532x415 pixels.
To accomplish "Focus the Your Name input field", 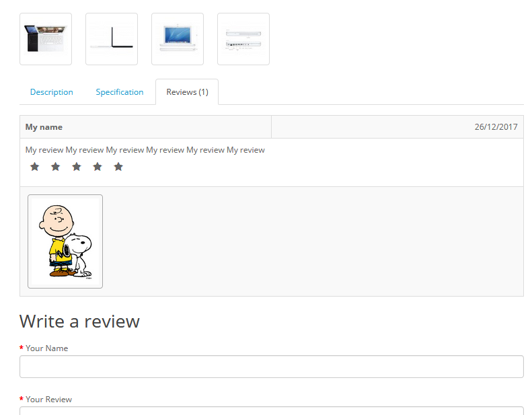I will (272, 367).
